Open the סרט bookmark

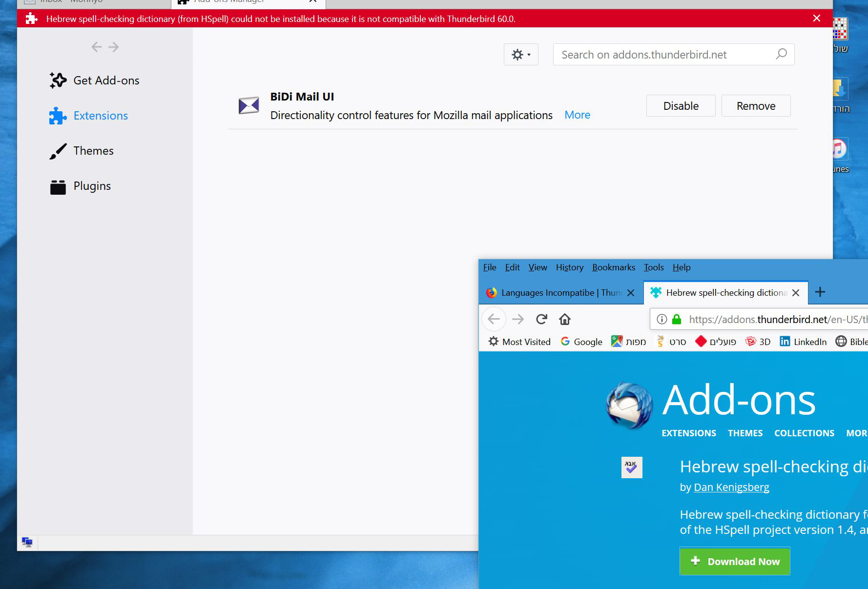point(671,342)
